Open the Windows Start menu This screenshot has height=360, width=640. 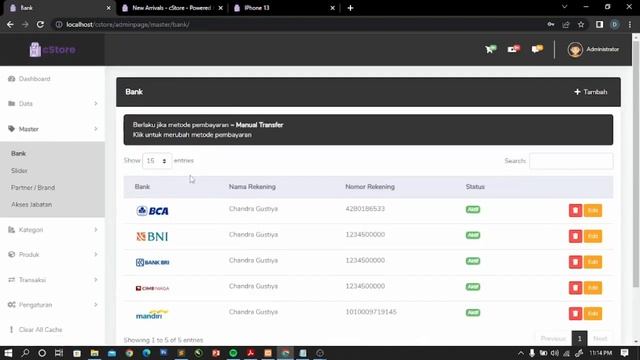[8, 353]
